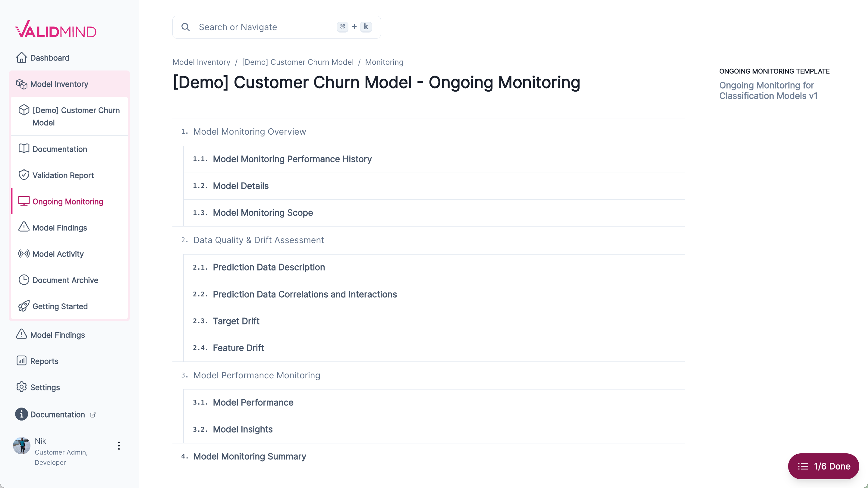Screen dimensions: 868x488
Task: Open the three-dot menu next to Nik
Action: pos(119,446)
